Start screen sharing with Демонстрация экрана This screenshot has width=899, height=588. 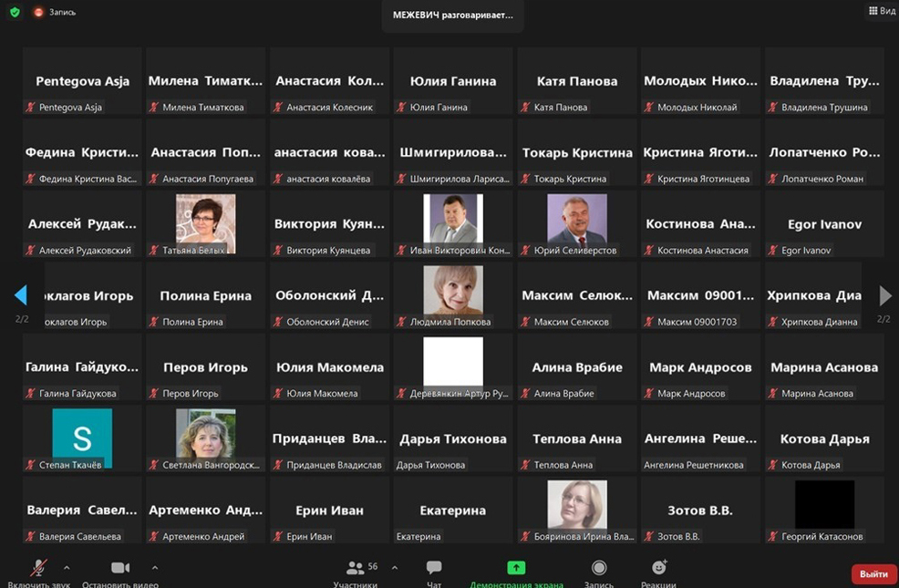click(x=516, y=571)
